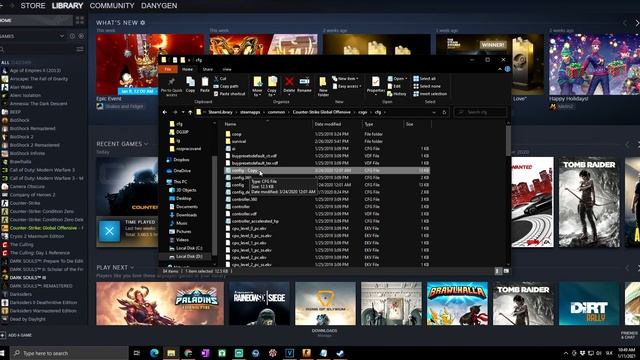Open Easy access dropdown in ribbon
This screenshot has height=360, width=640.
click(347, 86)
